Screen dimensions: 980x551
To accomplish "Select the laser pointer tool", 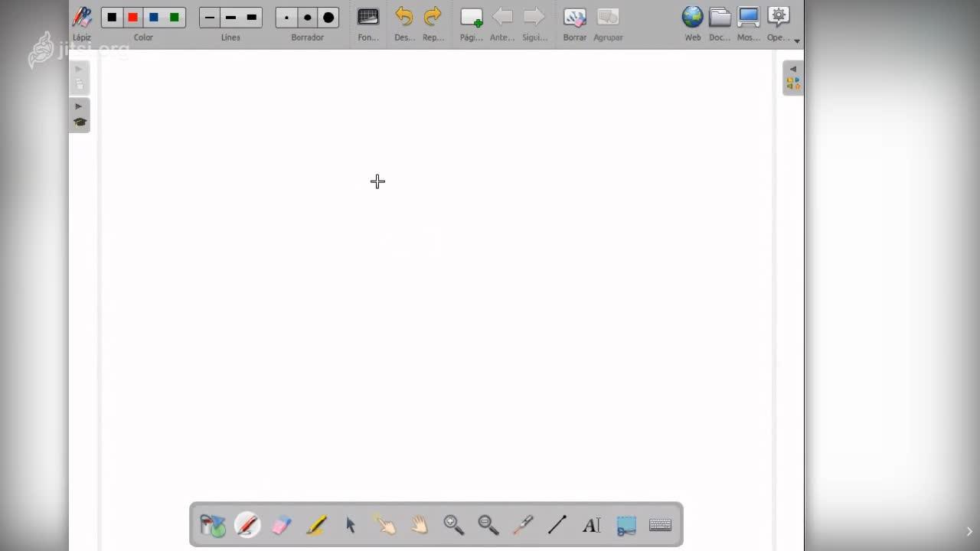I will 523,525.
